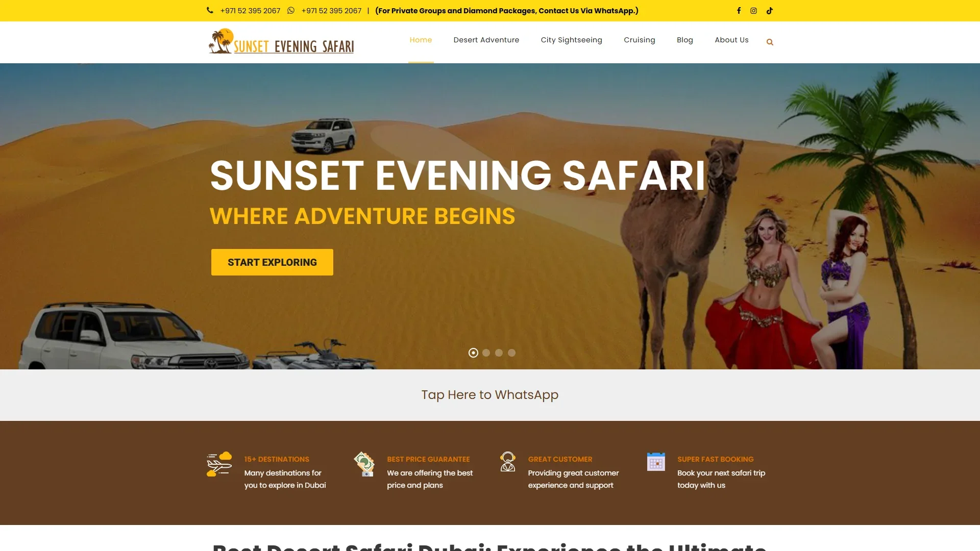Open the Desert Adventure menu
The image size is (980, 551).
(x=486, y=40)
